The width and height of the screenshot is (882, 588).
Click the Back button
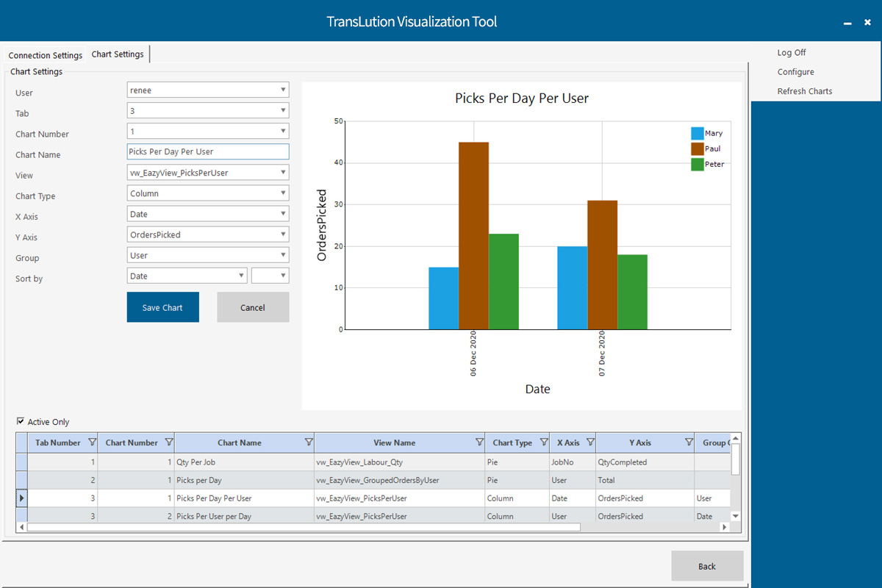[707, 566]
